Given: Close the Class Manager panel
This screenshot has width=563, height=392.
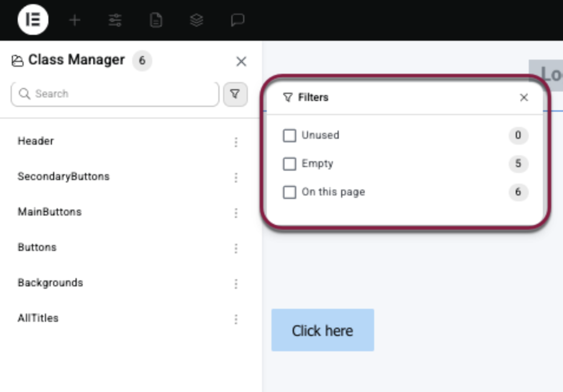Looking at the screenshot, I should click(241, 61).
